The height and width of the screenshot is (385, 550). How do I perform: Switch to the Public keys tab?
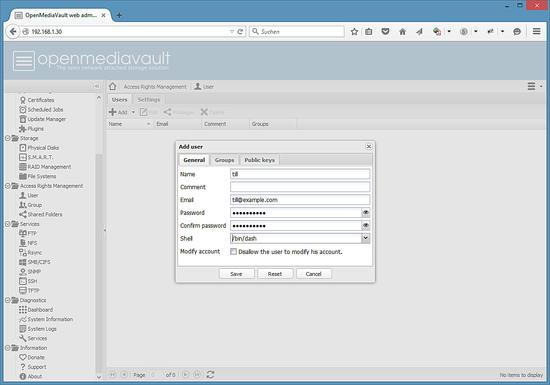pyautogui.click(x=260, y=160)
